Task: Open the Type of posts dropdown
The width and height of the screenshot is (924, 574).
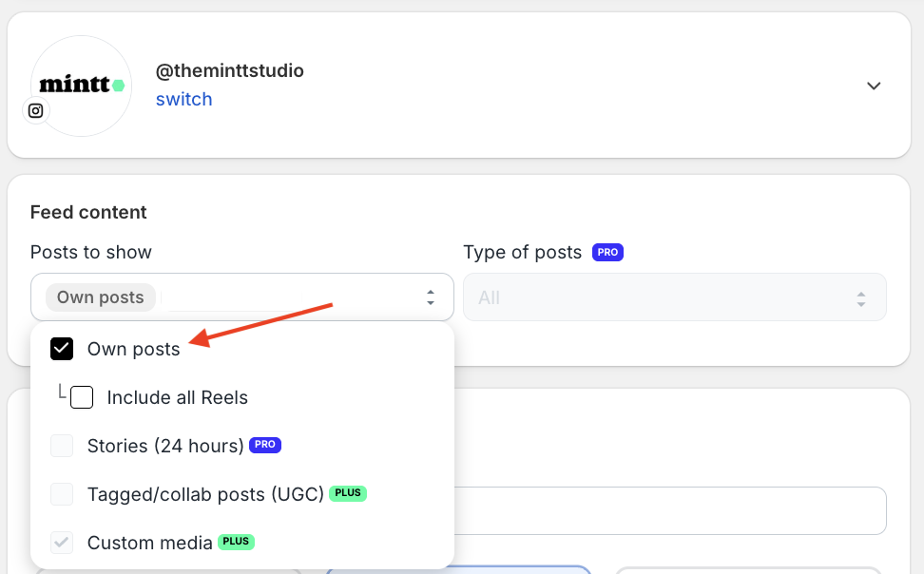Action: click(x=675, y=297)
